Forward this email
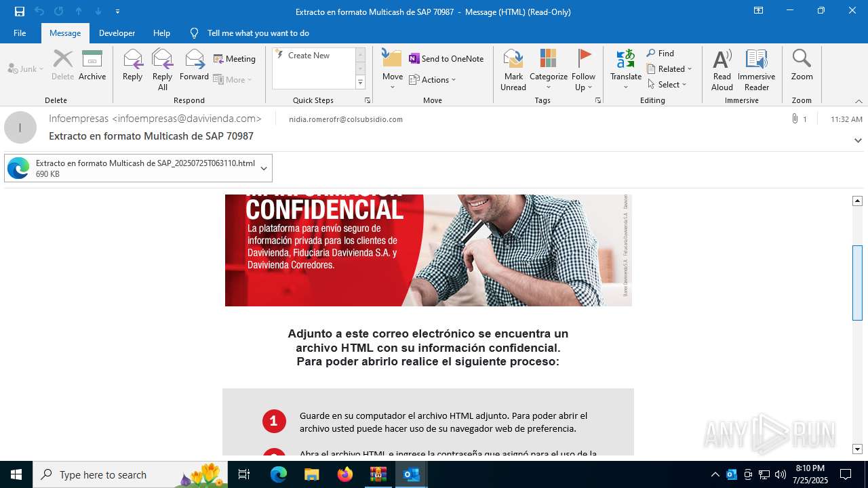 tap(194, 66)
